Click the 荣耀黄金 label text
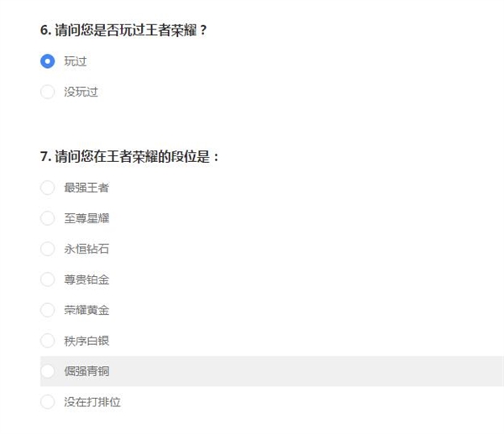 (x=86, y=310)
